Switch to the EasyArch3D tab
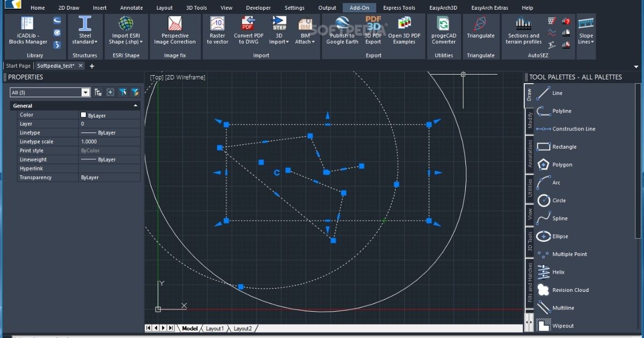This screenshot has height=338, width=644. [443, 8]
